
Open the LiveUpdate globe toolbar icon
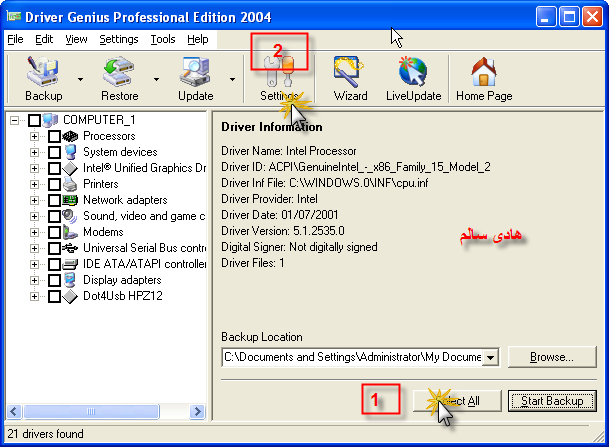point(413,71)
